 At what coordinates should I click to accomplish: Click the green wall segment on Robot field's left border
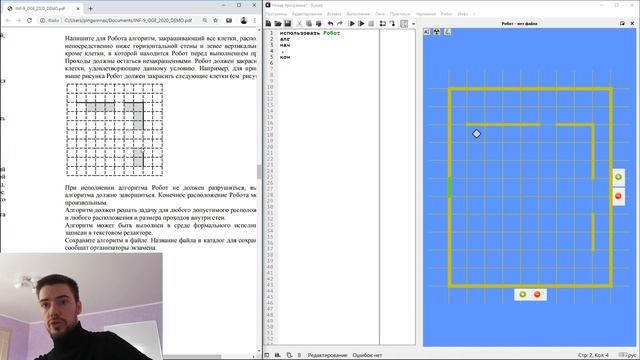click(450, 187)
